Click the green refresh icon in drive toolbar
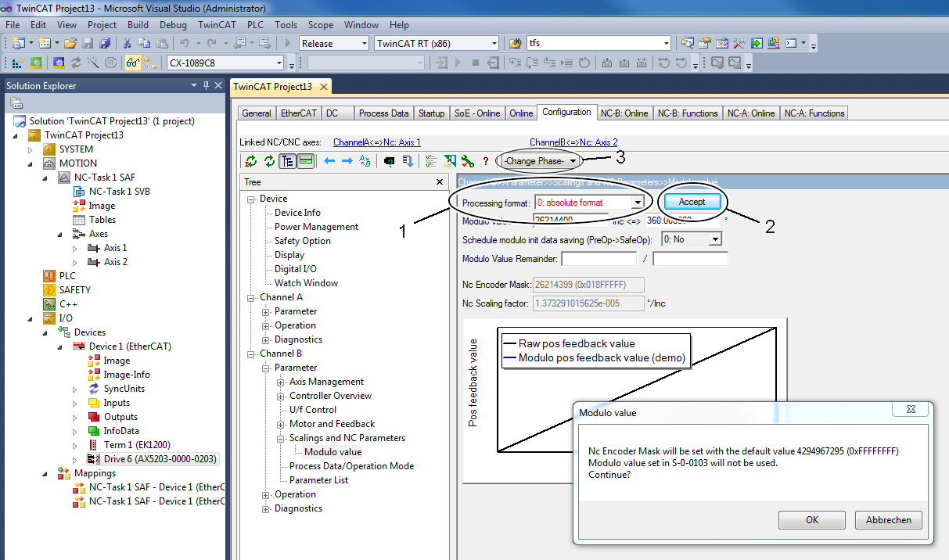 point(269,161)
